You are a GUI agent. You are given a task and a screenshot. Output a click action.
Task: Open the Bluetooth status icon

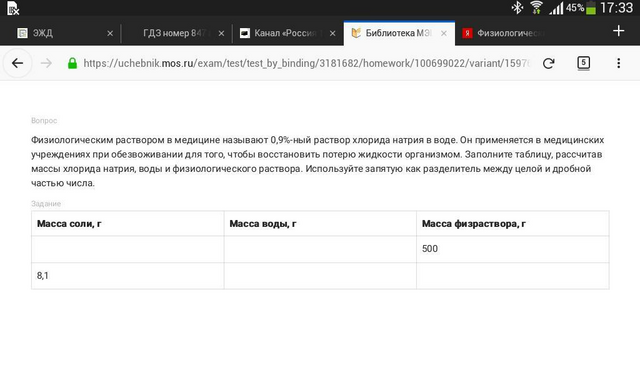[518, 8]
